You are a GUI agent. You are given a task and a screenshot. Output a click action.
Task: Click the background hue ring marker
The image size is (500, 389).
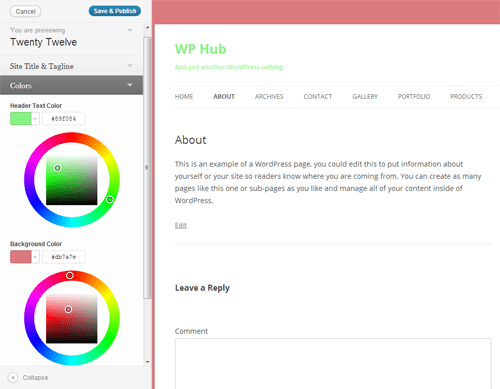coord(70,275)
